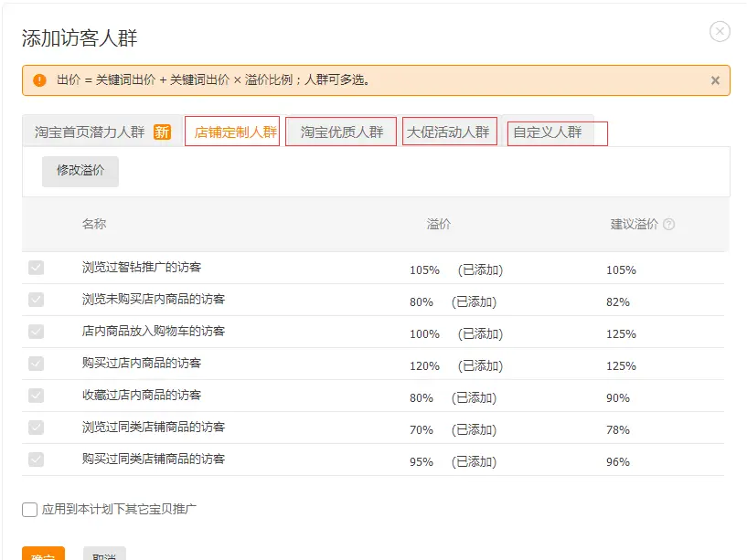Click the orange warning icon in banner
Viewport: 747px width, 560px height.
click(x=39, y=80)
